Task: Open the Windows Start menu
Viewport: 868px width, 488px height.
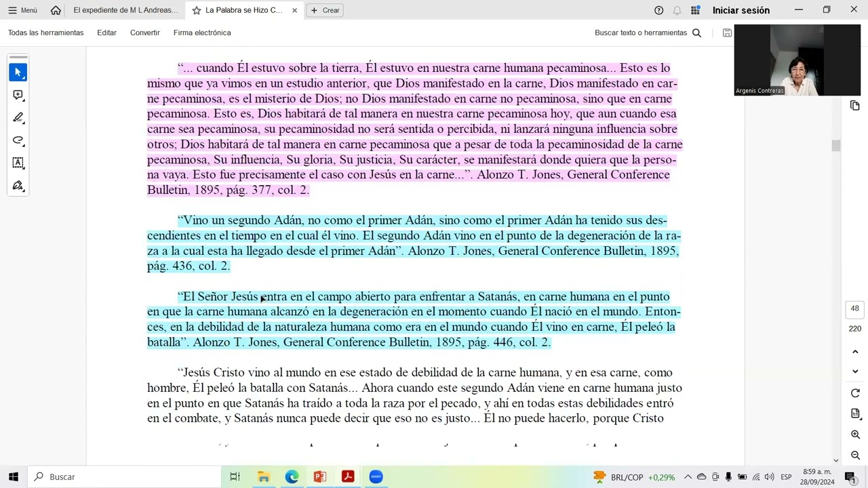Action: click(x=13, y=476)
